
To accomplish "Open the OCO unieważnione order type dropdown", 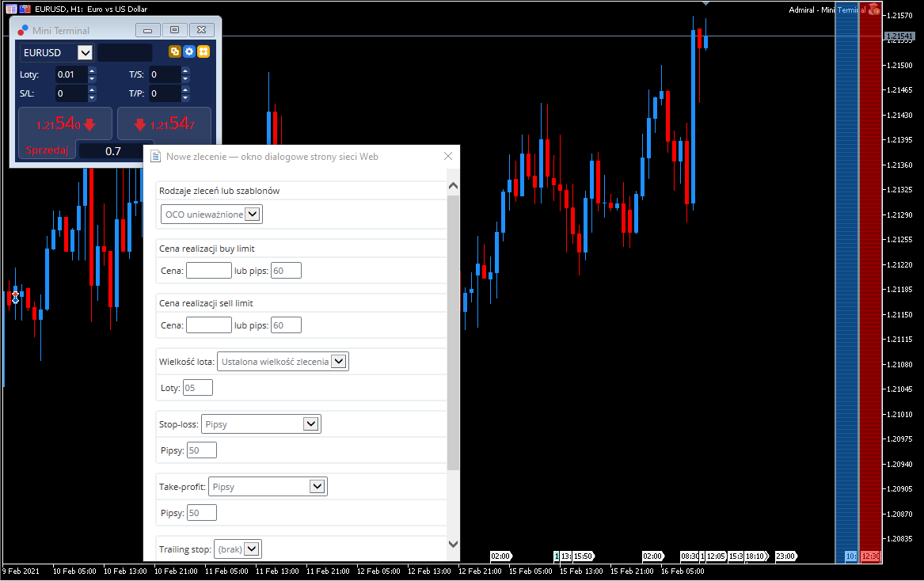I will click(253, 214).
